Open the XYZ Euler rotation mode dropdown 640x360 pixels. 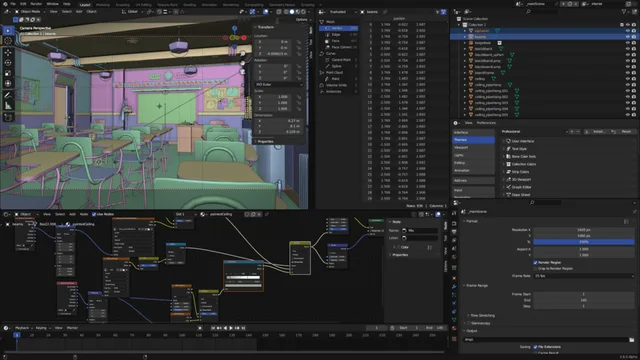coord(279,84)
